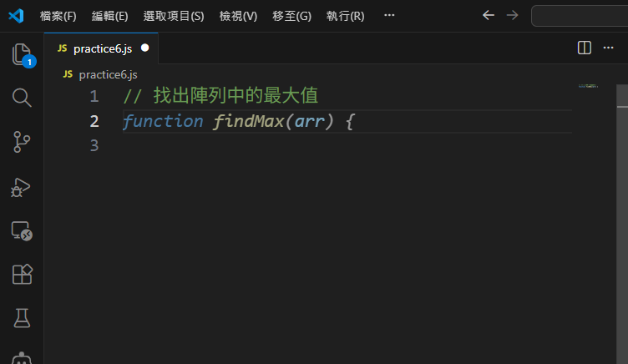The image size is (628, 364).
Task: Open the Remote Explorer icon
Action: point(22,231)
